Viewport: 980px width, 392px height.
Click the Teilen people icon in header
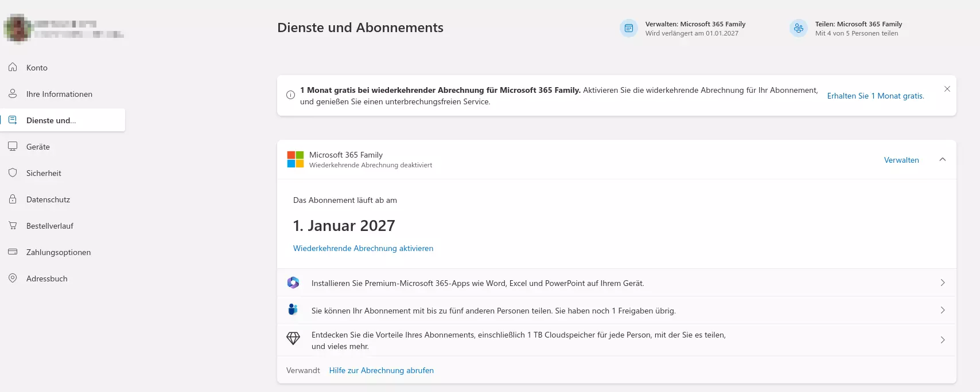pos(799,28)
